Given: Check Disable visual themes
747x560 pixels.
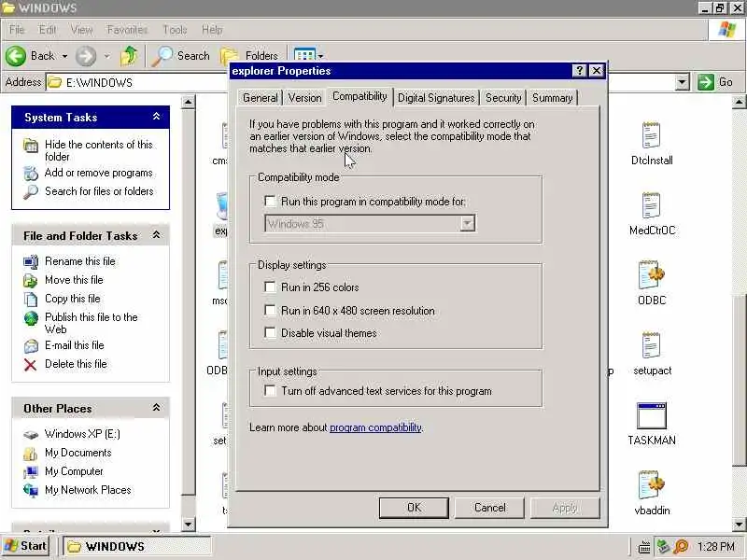Looking at the screenshot, I should coord(270,332).
